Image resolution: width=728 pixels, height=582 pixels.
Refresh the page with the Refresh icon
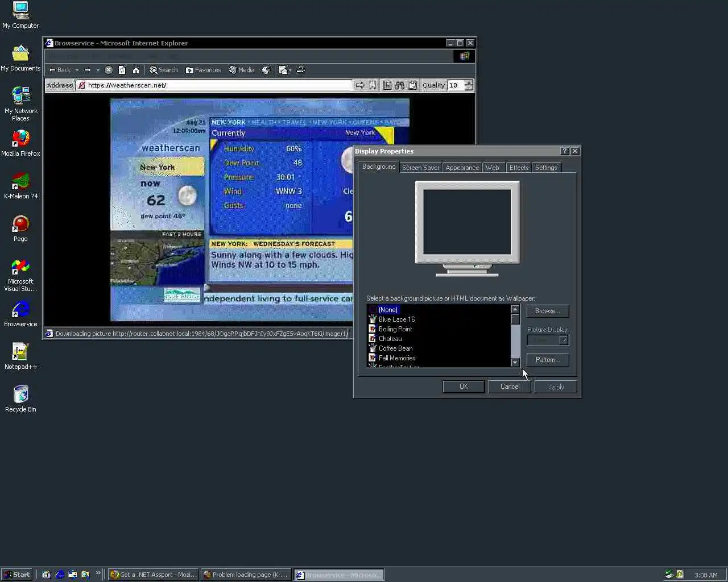(x=122, y=70)
